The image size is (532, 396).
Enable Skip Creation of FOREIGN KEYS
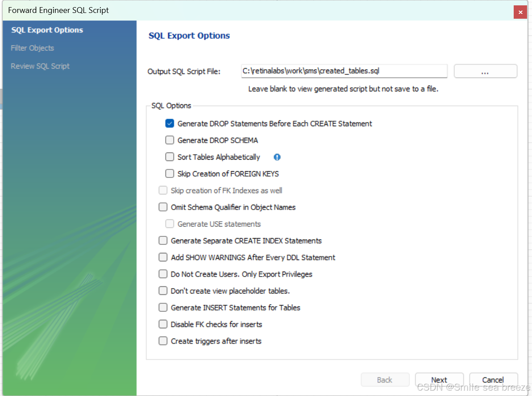[170, 173]
